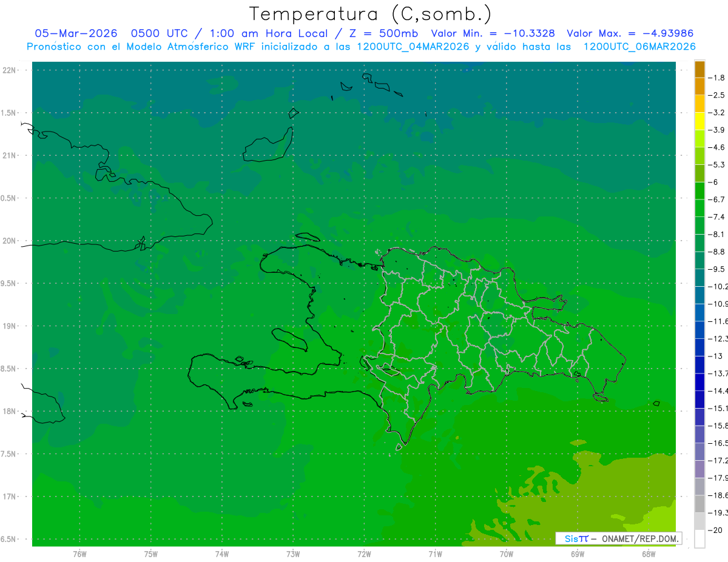This screenshot has width=728, height=562.
Task: Click the 18N latitude label
Action: 10,412
